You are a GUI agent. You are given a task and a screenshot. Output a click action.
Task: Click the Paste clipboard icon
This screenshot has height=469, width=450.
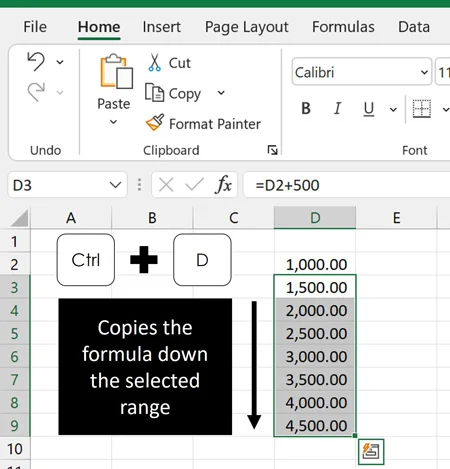(x=116, y=71)
